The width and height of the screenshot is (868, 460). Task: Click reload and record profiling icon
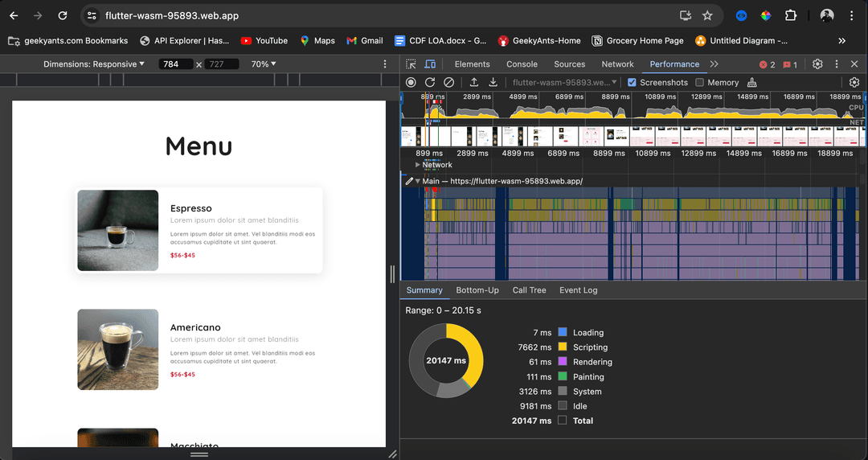pos(430,82)
